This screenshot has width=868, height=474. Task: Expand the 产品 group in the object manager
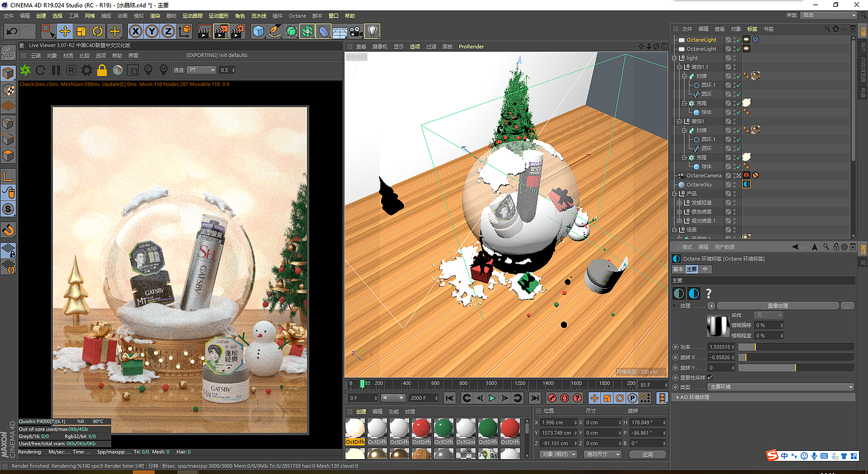[x=673, y=194]
